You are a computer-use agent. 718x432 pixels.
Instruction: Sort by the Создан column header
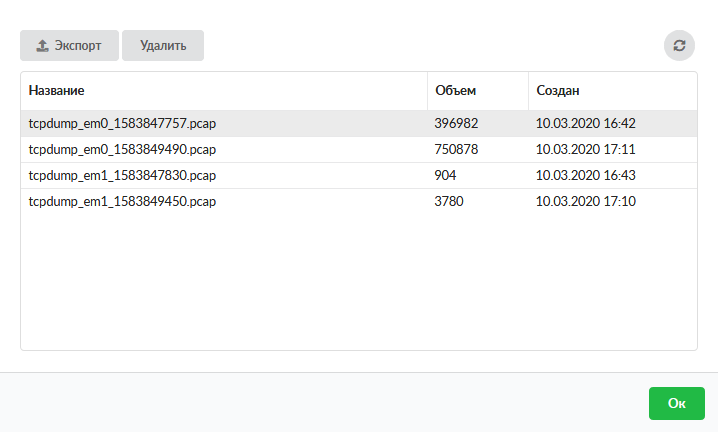coord(558,91)
